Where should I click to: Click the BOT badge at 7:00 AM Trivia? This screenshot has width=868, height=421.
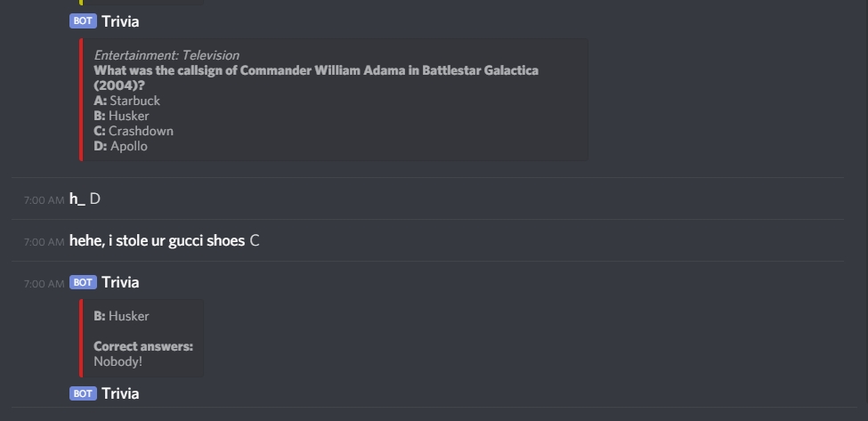(83, 283)
